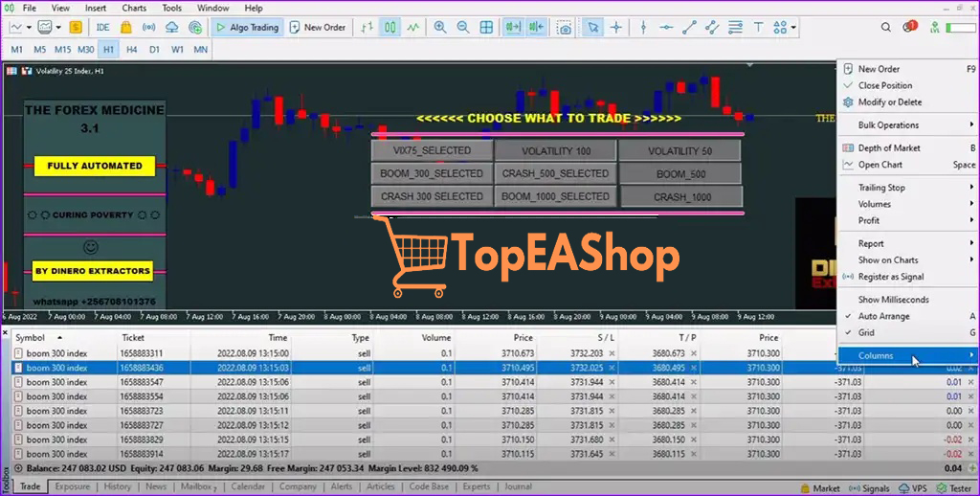The height and width of the screenshot is (496, 980).
Task: Open the Tester status bar button
Action: tap(956, 488)
